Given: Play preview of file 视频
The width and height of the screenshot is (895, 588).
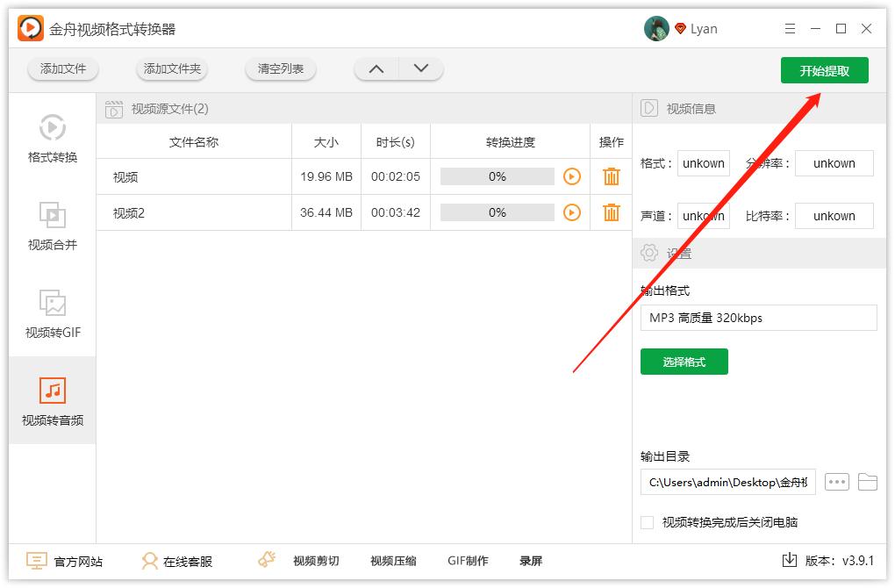Looking at the screenshot, I should tap(573, 176).
